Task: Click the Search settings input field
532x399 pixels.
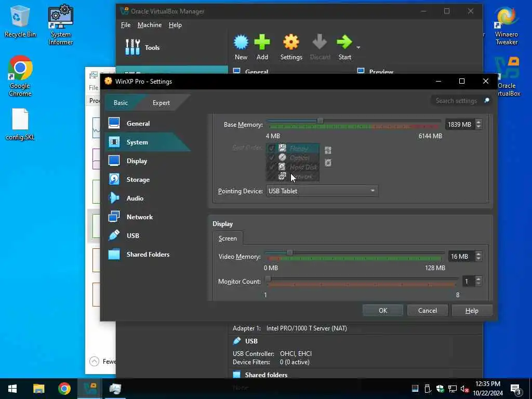Action: coord(456,101)
